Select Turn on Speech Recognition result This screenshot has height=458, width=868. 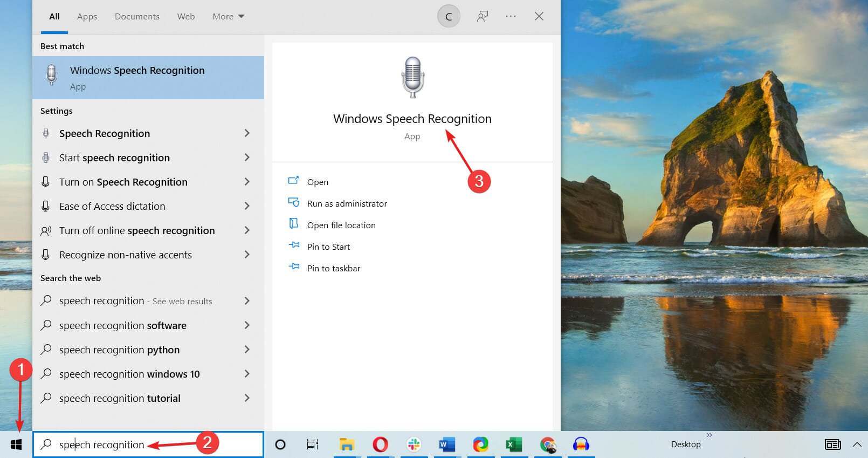[148, 182]
